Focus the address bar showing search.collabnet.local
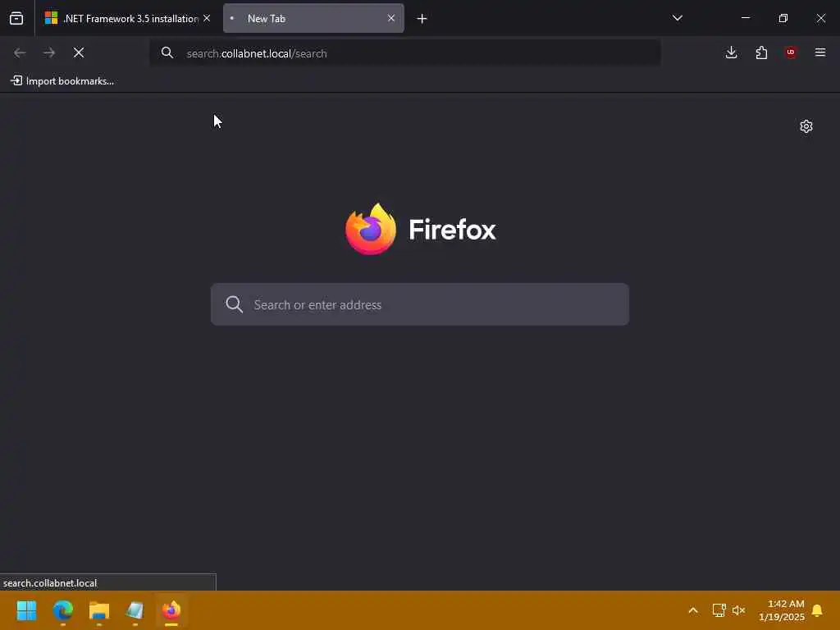 404,53
